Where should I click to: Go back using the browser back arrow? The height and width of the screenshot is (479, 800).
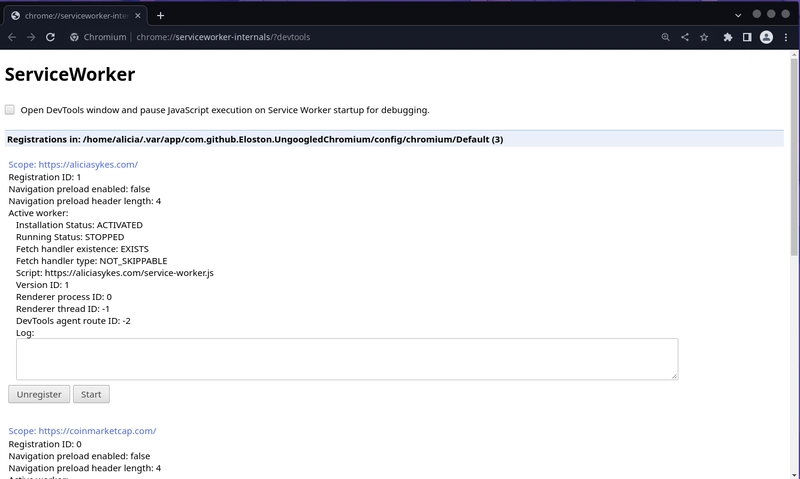pos(12,37)
